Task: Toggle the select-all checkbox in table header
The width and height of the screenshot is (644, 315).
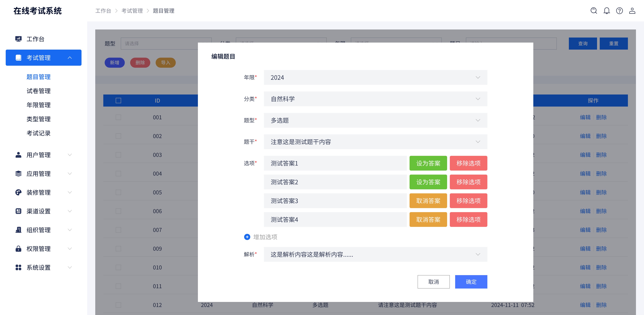Action: tap(118, 100)
